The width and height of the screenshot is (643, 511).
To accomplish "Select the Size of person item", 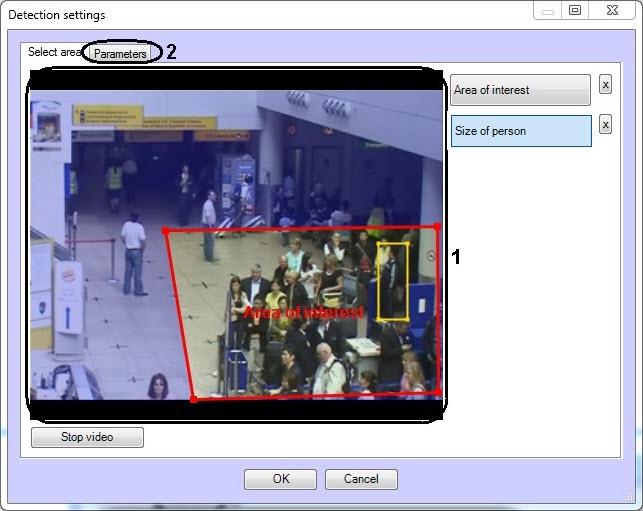I will pyautogui.click(x=521, y=131).
